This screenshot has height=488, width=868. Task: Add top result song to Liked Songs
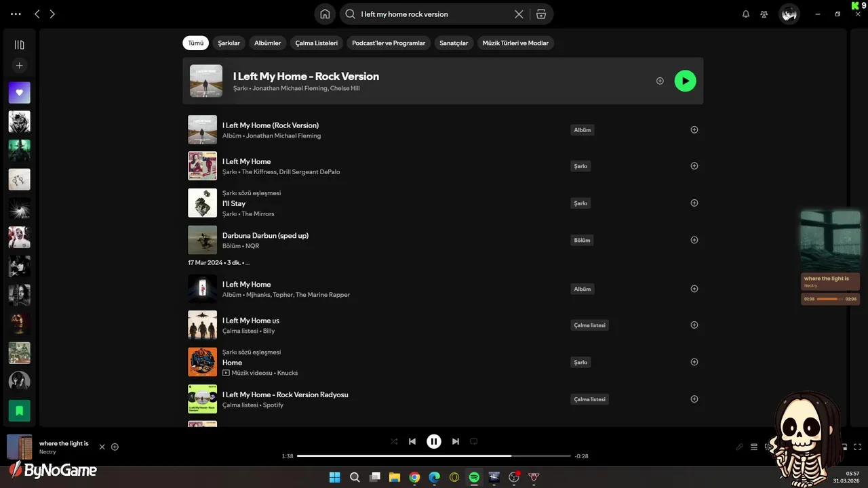(x=660, y=81)
